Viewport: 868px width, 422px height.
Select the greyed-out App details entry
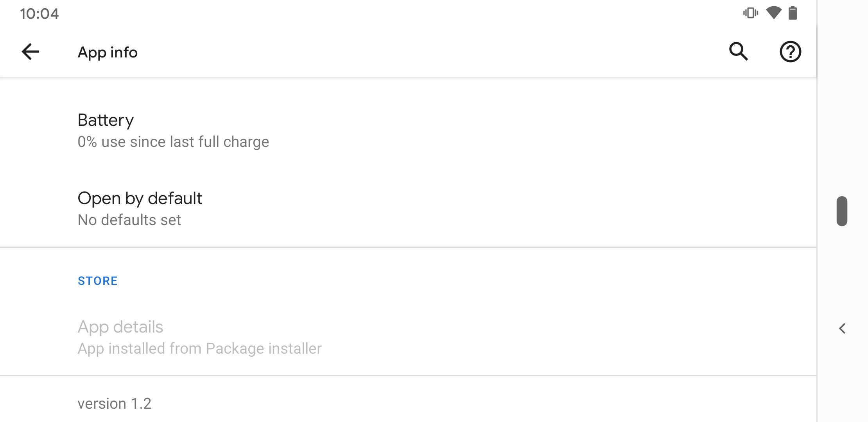[408, 337]
